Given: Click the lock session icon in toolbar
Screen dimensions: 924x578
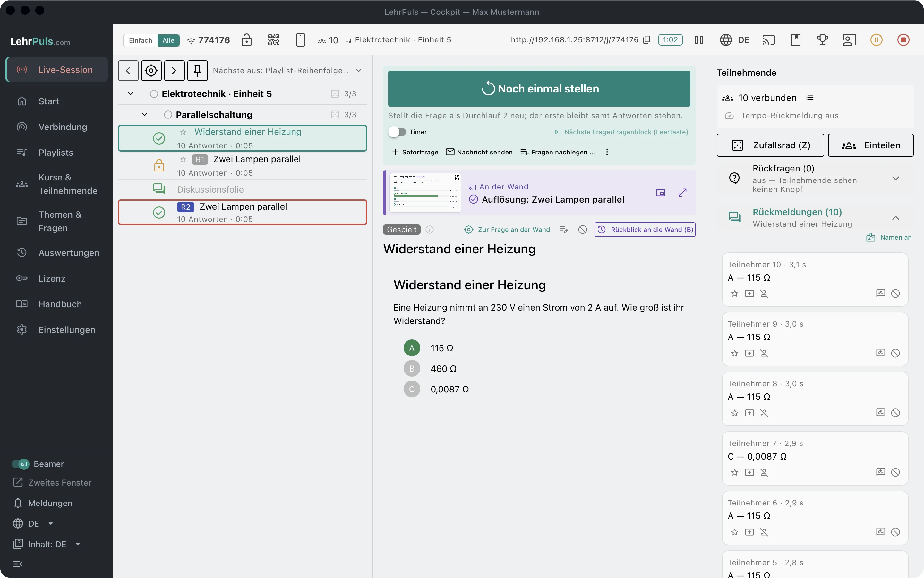Looking at the screenshot, I should tap(247, 40).
